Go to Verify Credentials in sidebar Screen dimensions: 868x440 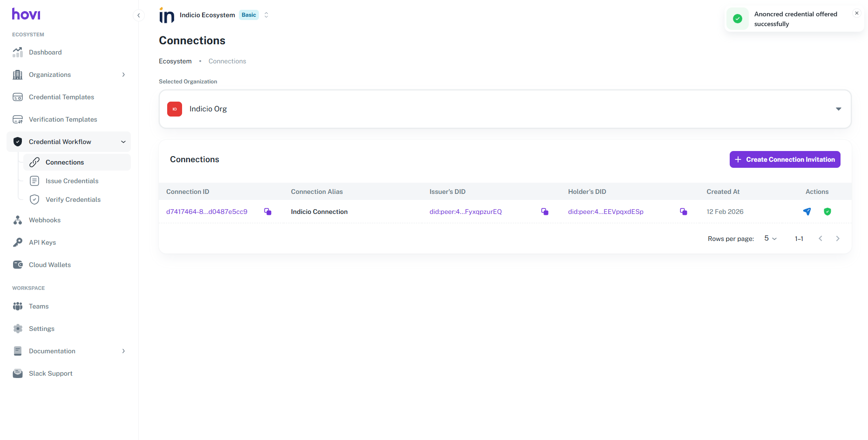pyautogui.click(x=73, y=199)
